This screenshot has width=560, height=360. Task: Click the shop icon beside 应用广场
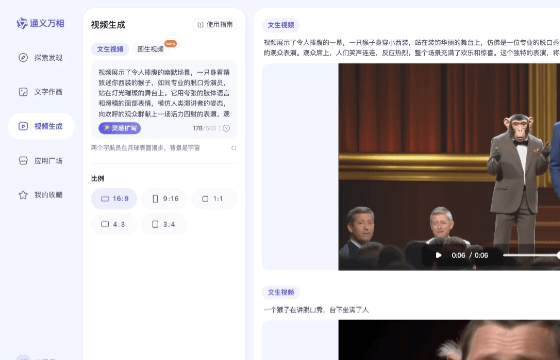coord(23,161)
